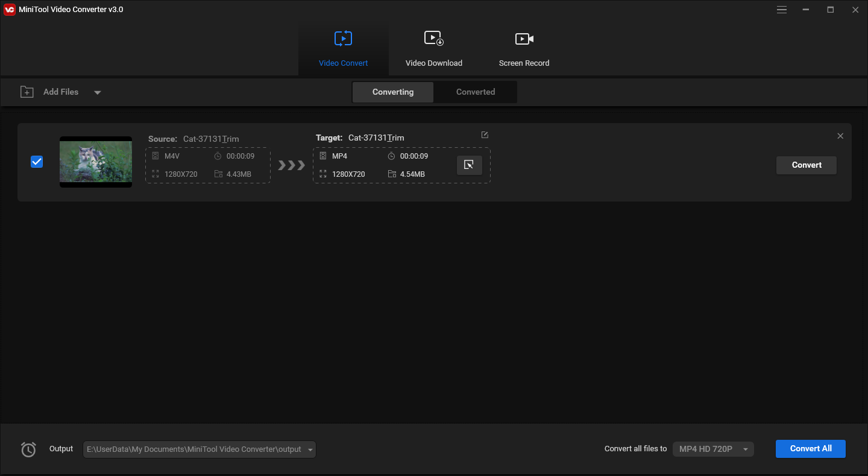Viewport: 868px width, 476px height.
Task: Edit the target file name icon
Action: [x=485, y=135]
